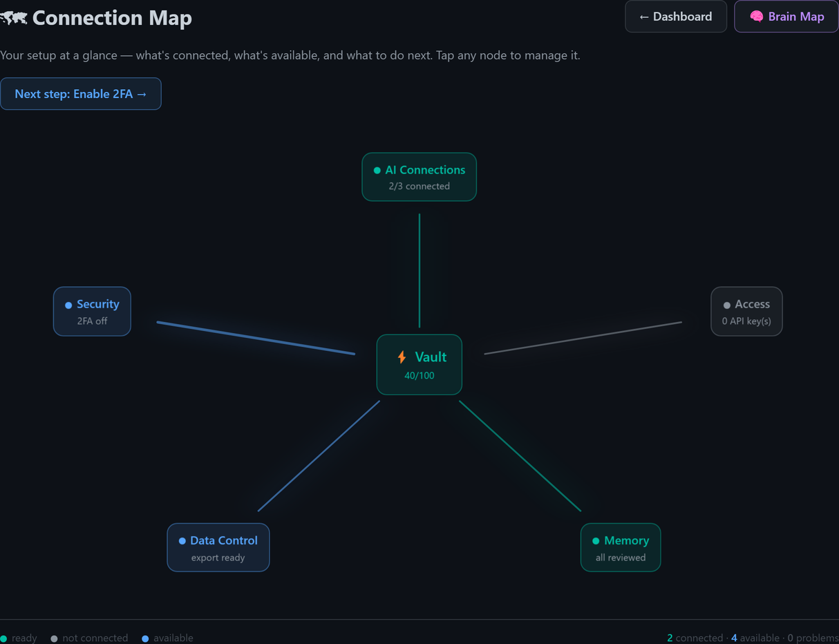Image resolution: width=839 pixels, height=644 pixels.
Task: Click the blue status dot on Security
Action: pyautogui.click(x=68, y=305)
